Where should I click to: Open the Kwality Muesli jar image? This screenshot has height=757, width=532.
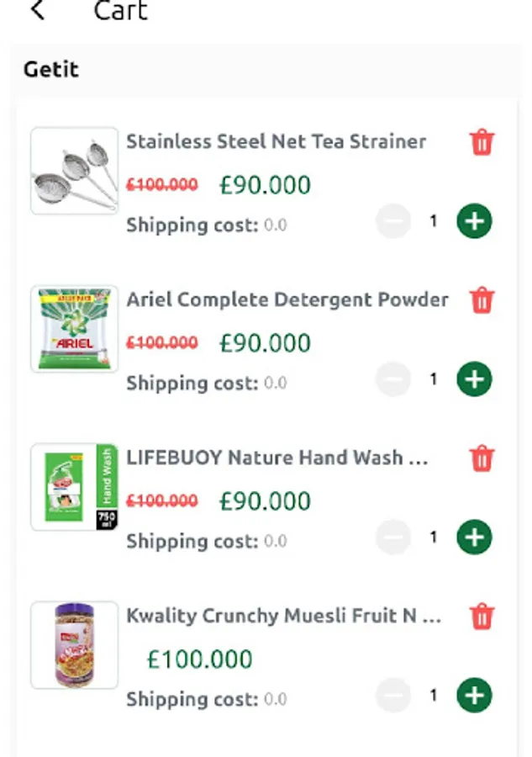(x=74, y=645)
